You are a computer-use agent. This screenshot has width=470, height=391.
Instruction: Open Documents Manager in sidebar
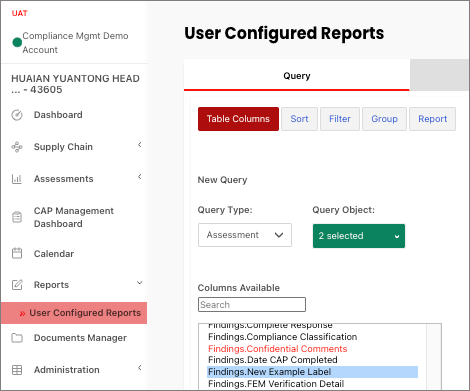coord(80,338)
